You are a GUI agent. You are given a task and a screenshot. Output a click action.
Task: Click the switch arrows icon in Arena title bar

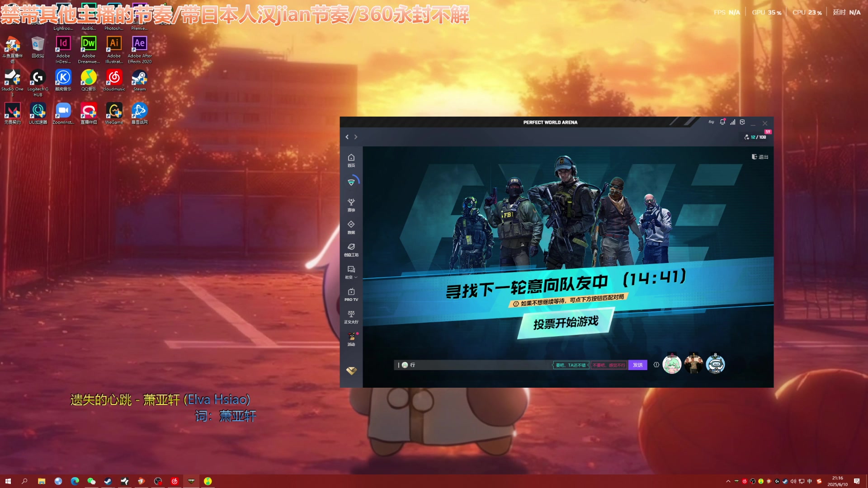pyautogui.click(x=711, y=122)
